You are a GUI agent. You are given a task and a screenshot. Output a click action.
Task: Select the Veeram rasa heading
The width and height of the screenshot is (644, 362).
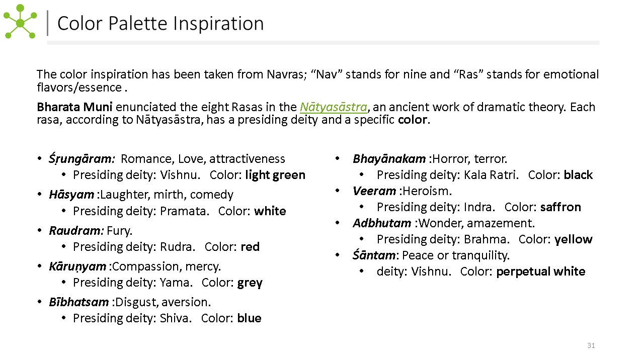pyautogui.click(x=374, y=191)
